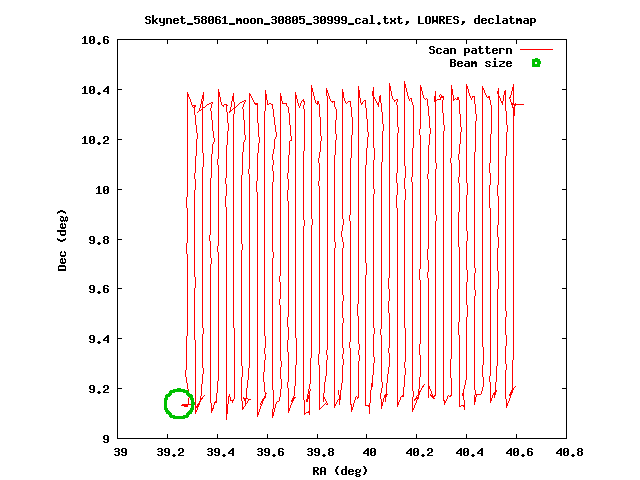Click the x-axis tick label 39.6

pos(270,452)
